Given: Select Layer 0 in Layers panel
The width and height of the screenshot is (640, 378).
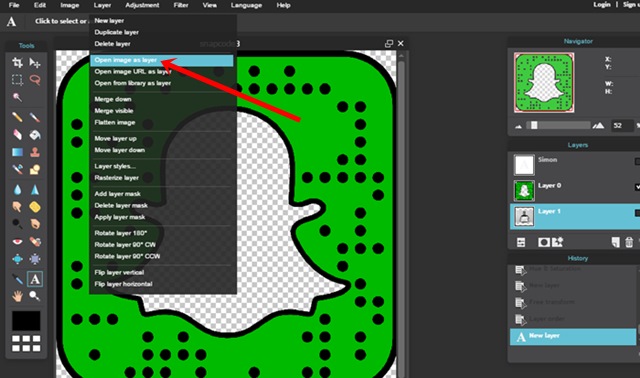Looking at the screenshot, I should [x=575, y=191].
